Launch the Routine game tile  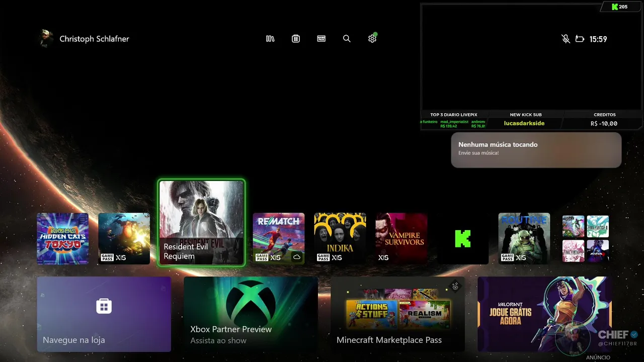click(x=524, y=238)
